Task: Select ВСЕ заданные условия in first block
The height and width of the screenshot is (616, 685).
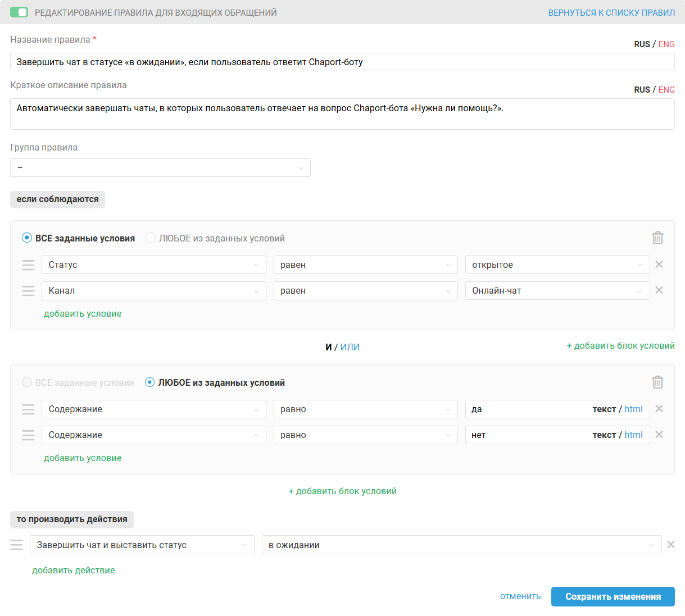Action: click(79, 238)
